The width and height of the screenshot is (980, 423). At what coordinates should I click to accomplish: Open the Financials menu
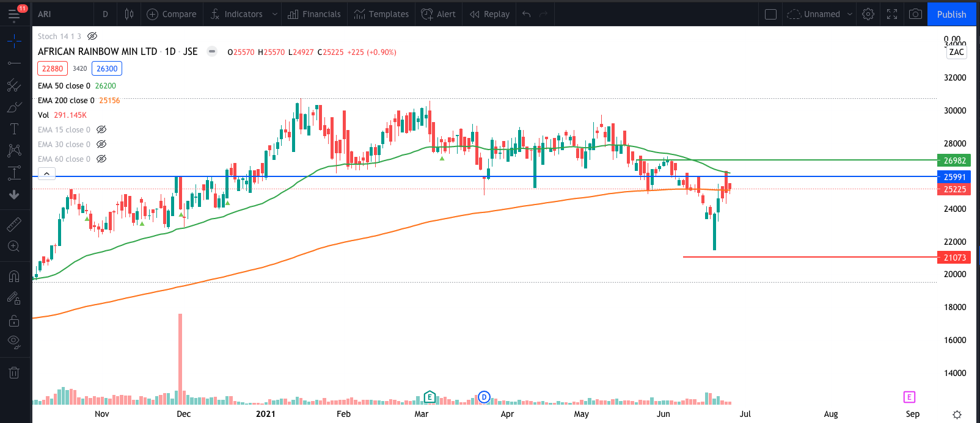pyautogui.click(x=314, y=14)
